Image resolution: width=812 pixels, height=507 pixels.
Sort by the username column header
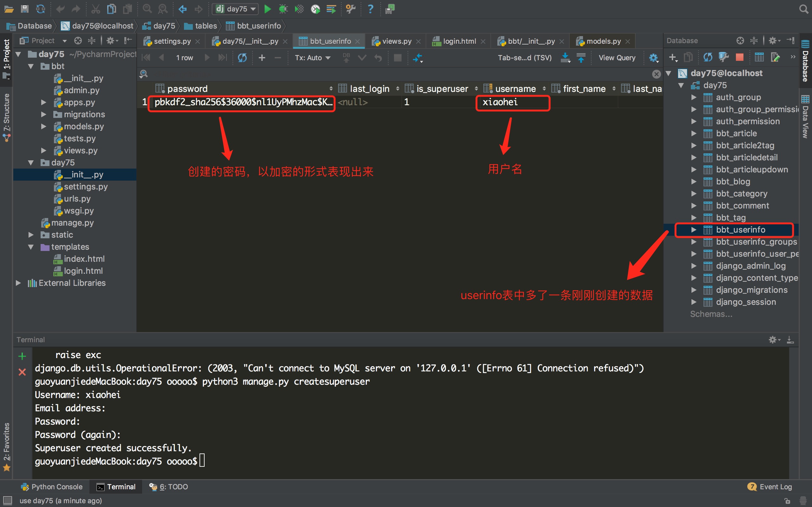click(515, 88)
